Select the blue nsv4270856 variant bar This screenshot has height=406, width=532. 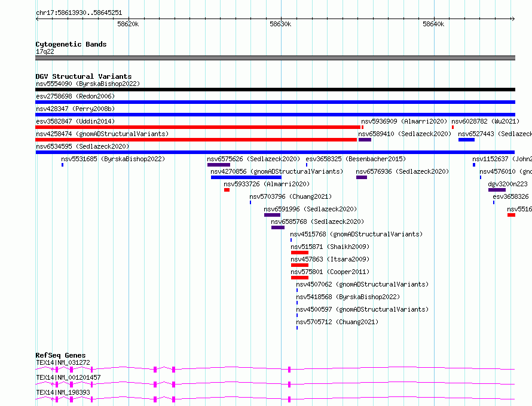tap(246, 177)
